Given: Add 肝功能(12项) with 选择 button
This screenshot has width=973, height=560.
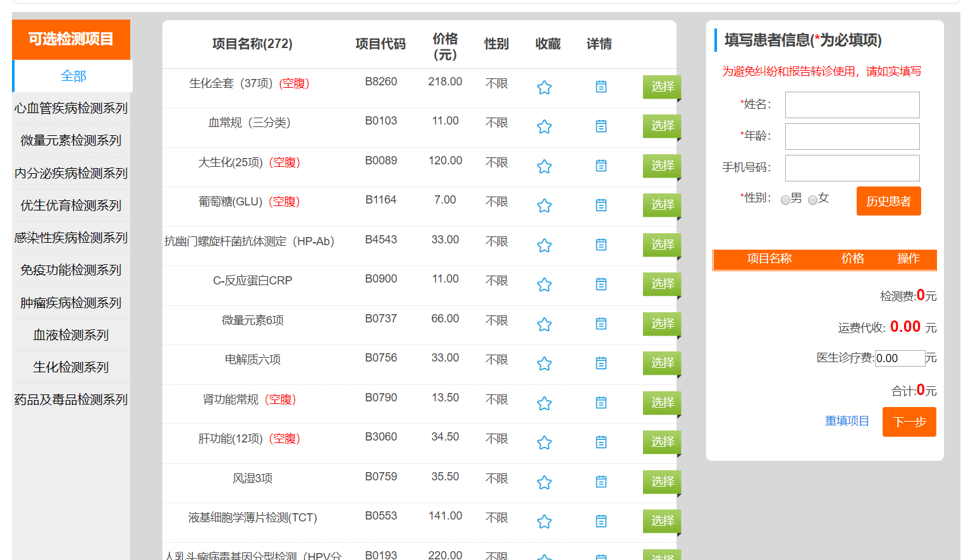Looking at the screenshot, I should tap(662, 442).
